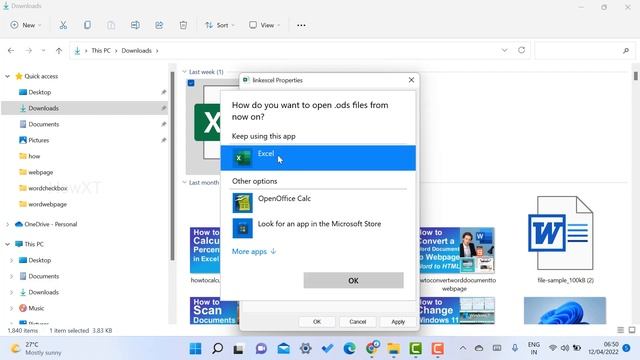The height and width of the screenshot is (360, 640).
Task: Open clock and date on taskbar
Action: pyautogui.click(x=604, y=348)
